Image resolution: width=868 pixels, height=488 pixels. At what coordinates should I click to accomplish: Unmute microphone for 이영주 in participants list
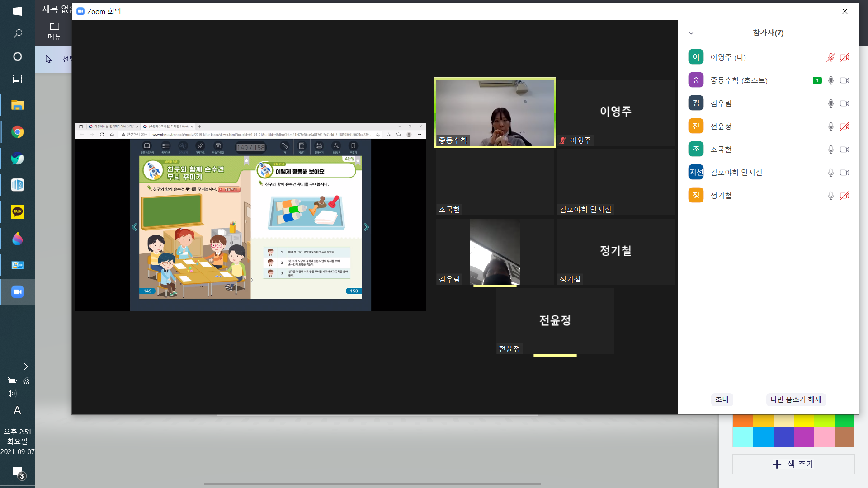click(830, 57)
